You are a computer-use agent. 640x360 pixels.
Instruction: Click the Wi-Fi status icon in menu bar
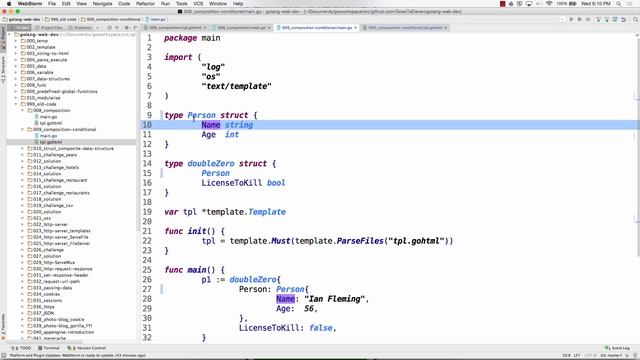[549, 4]
